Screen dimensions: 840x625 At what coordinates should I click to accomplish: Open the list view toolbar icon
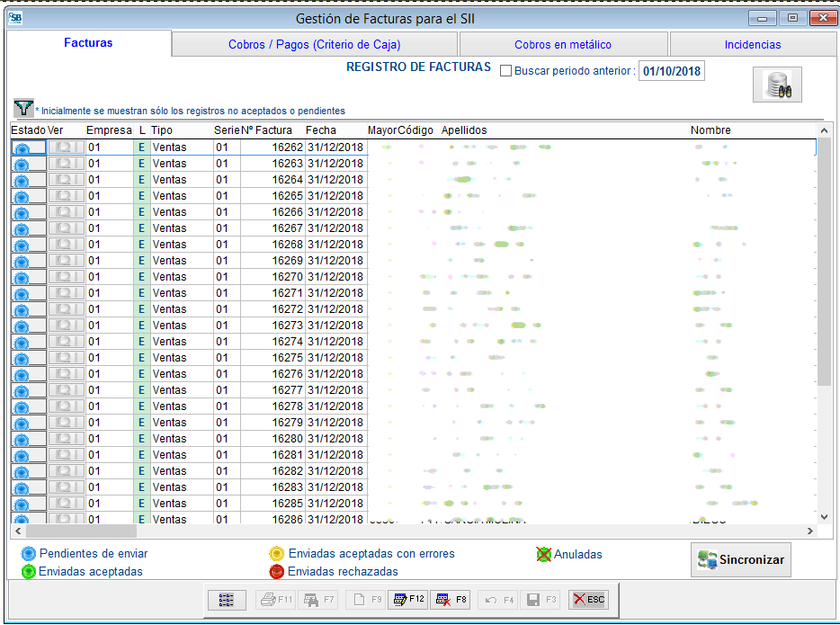(226, 599)
